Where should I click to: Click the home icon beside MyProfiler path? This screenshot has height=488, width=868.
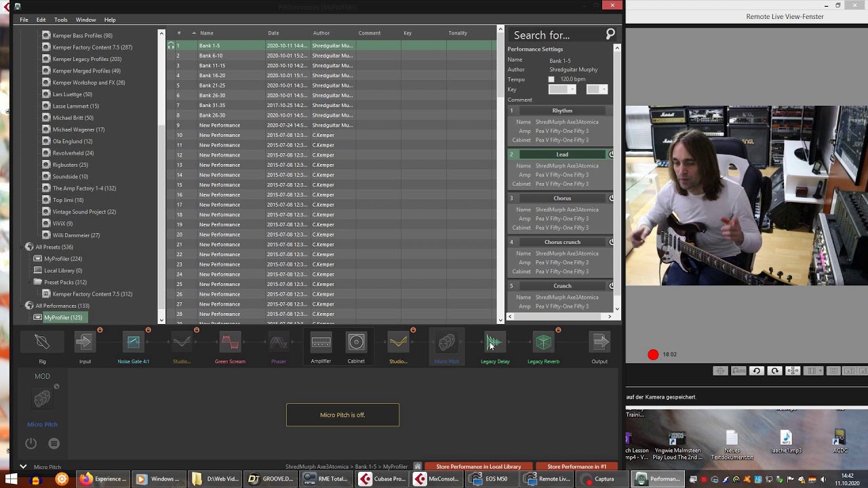pyautogui.click(x=418, y=466)
